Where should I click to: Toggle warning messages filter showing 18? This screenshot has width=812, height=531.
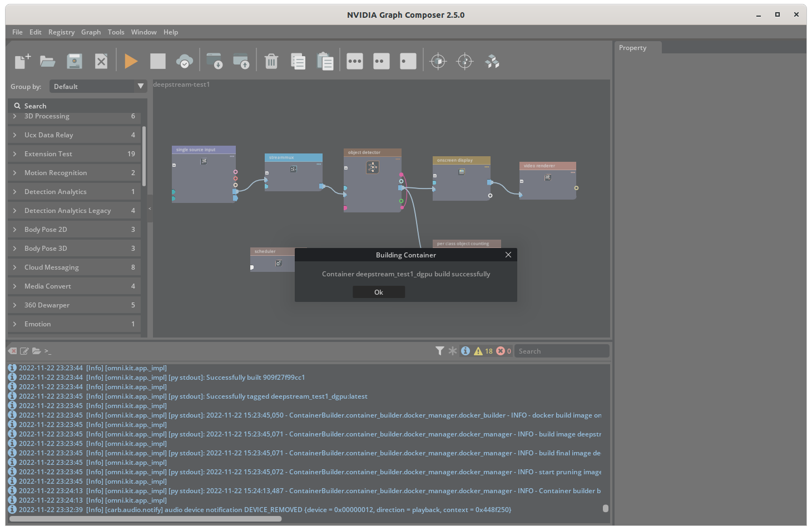(483, 351)
